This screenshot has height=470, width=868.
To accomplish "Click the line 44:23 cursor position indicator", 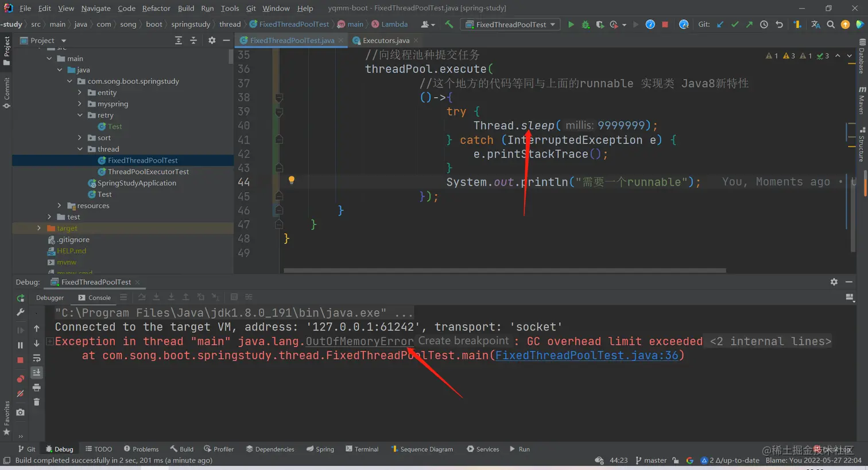I will [x=618, y=460].
